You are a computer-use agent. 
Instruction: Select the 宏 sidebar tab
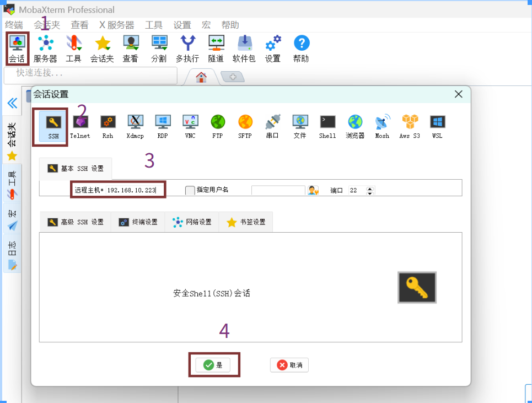click(x=12, y=219)
